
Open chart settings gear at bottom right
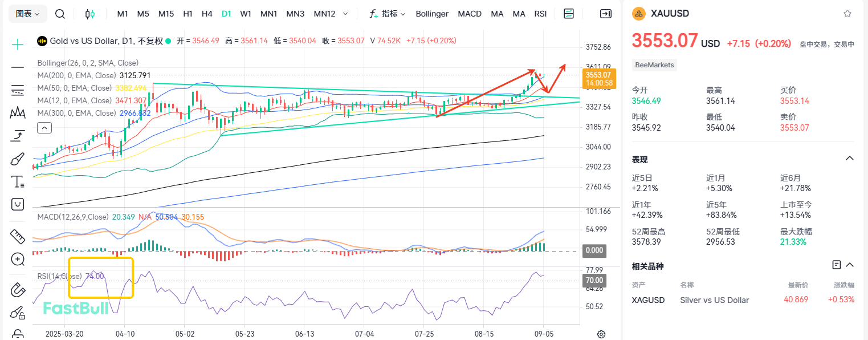click(x=601, y=334)
